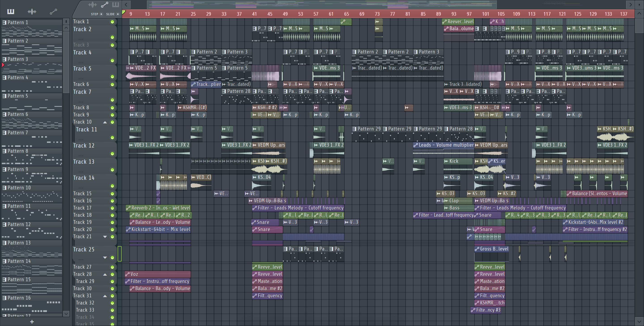Show patterns in the picker panel
The image size is (644, 326).
point(11,11)
